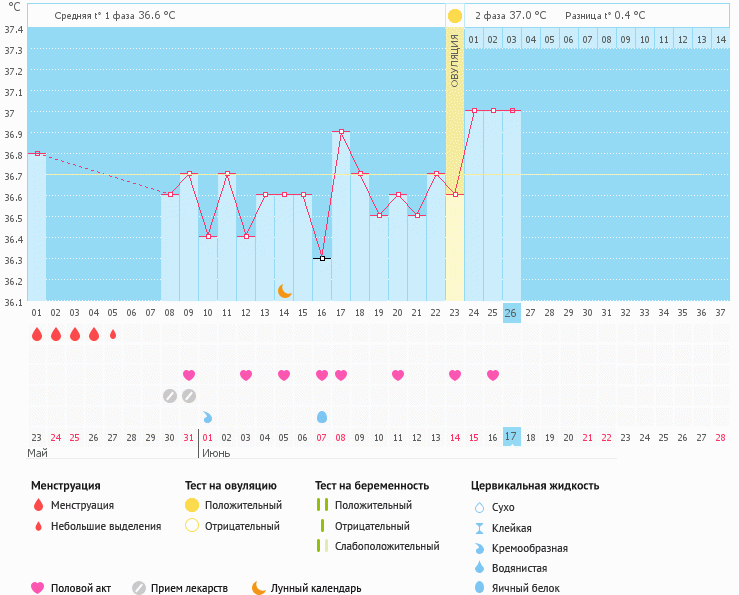Click the 36.8 temperature point on day 01
This screenshot has width=739, height=595.
37,153
